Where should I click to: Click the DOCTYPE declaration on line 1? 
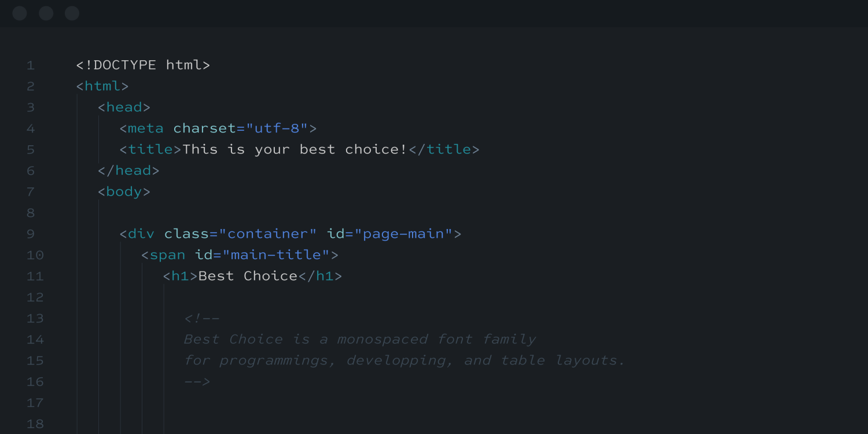[x=142, y=65]
